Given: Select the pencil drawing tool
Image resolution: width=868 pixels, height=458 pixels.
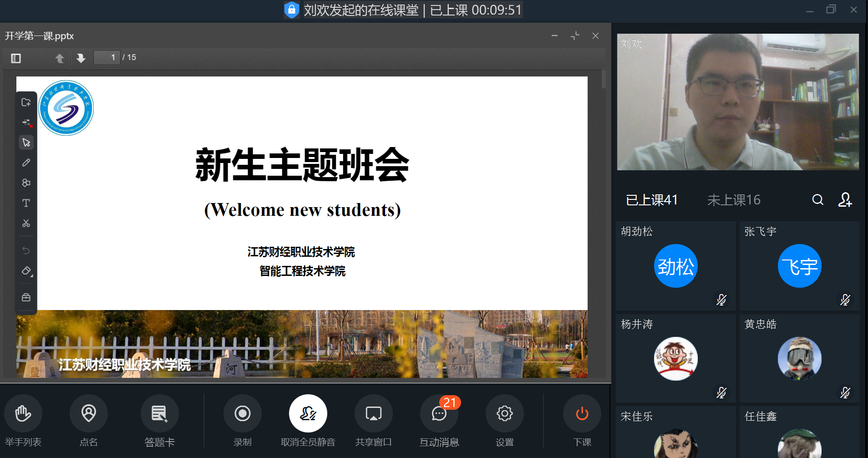Looking at the screenshot, I should [26, 163].
